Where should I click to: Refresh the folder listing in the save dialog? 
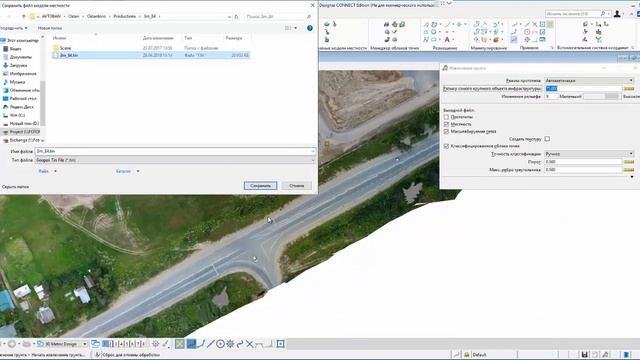236,16
